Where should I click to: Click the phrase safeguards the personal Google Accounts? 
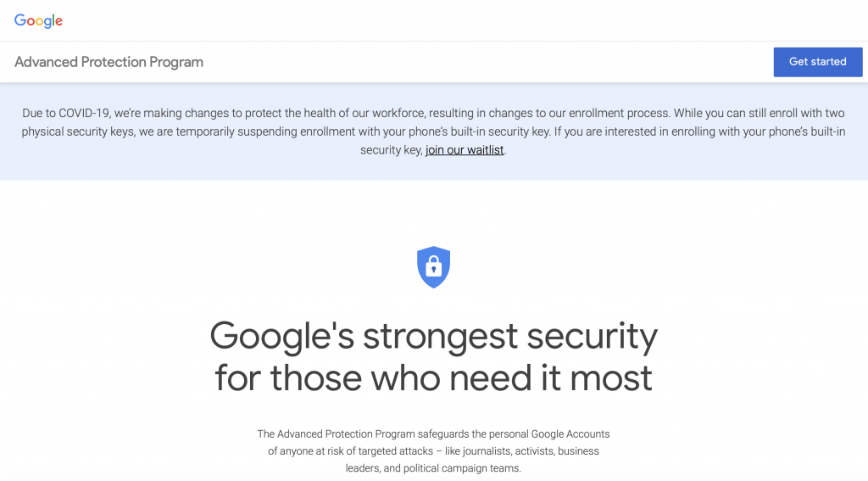pos(514,433)
